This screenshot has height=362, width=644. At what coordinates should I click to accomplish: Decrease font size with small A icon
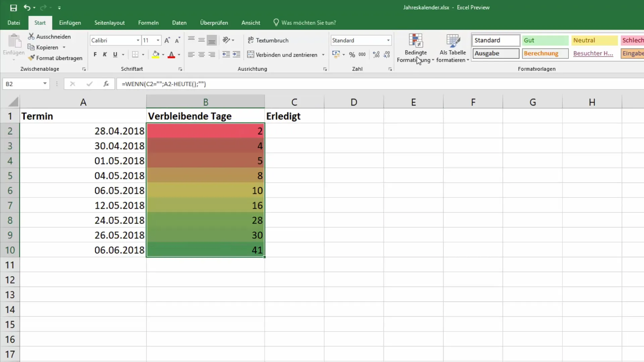coord(177,40)
